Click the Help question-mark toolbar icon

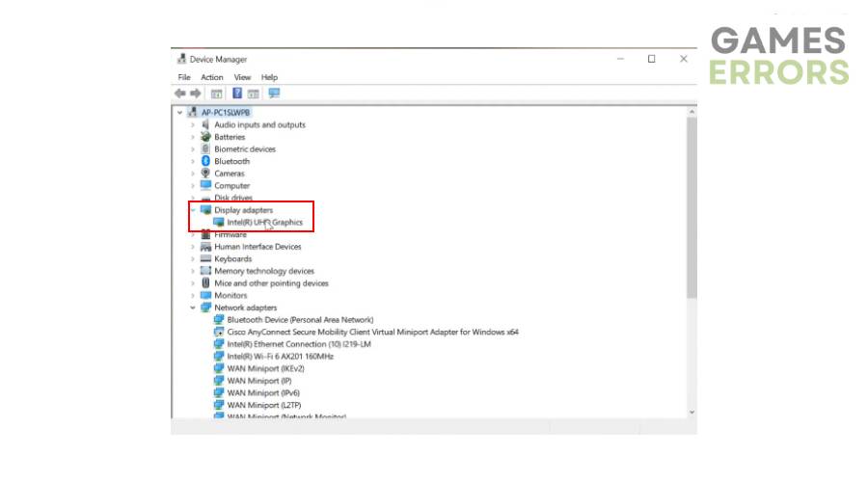[x=237, y=94]
